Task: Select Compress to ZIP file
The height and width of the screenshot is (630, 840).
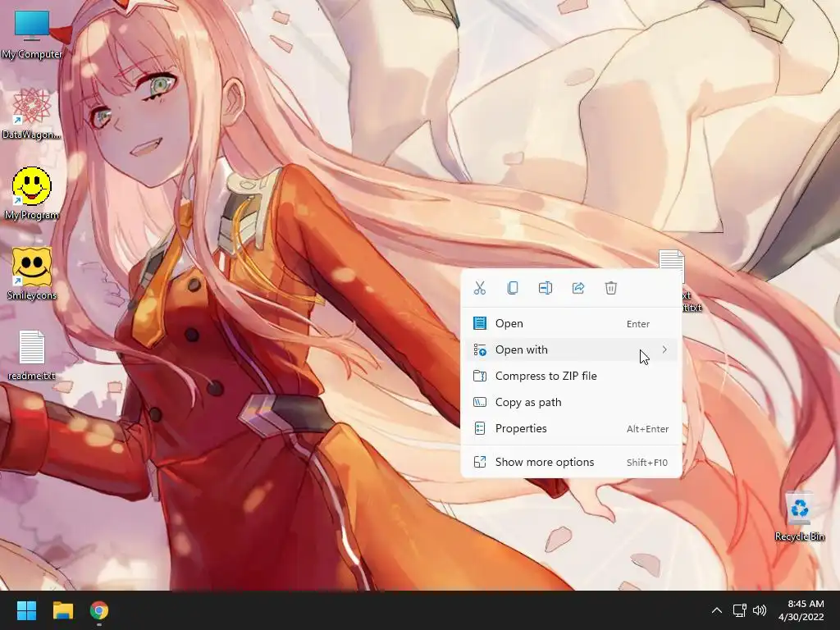Action: (571, 376)
